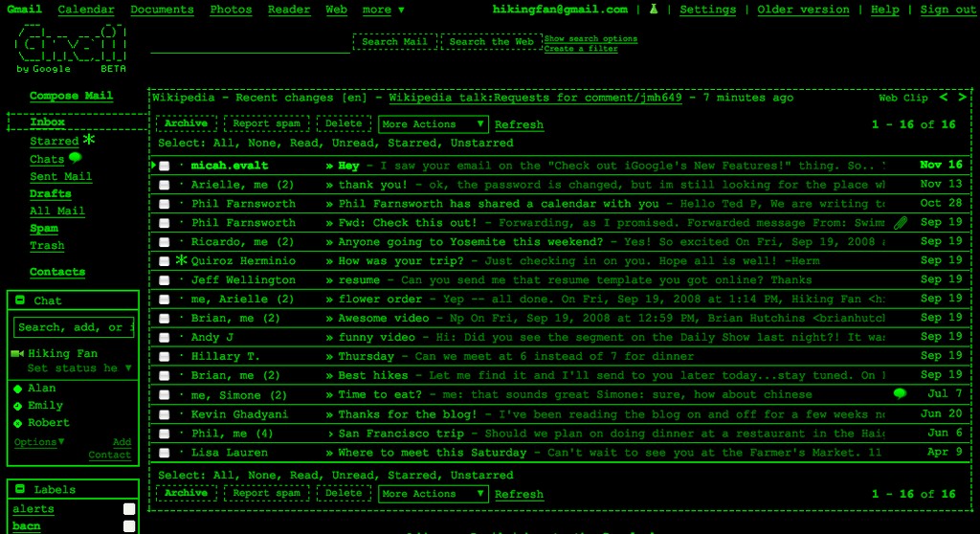Click the arrow marker on the micah.evalt row
The width and height of the screenshot is (980, 534).
[x=154, y=165]
